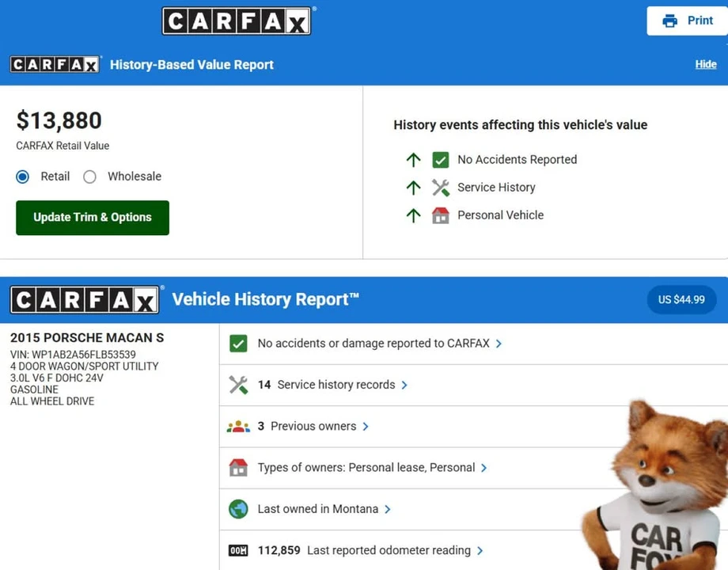
Task: Click CARFAX logo beside Vehicle History Report
Action: pos(85,299)
